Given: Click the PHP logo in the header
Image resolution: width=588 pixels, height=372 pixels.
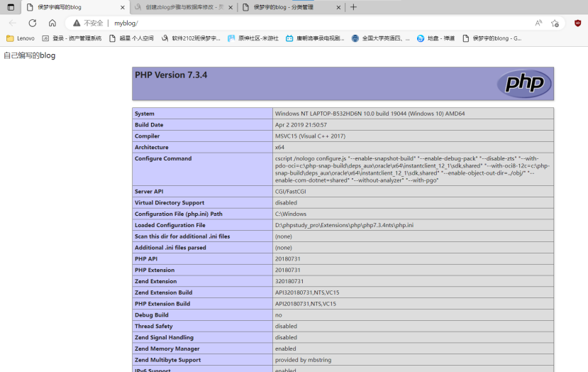Looking at the screenshot, I should (x=524, y=83).
